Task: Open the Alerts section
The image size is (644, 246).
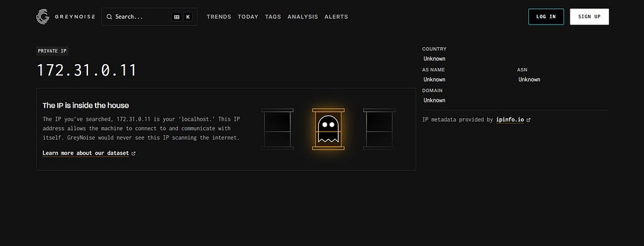Action: click(x=336, y=17)
